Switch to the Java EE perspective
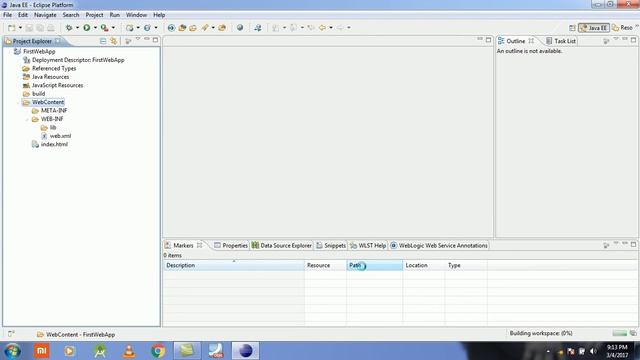 [x=594, y=28]
